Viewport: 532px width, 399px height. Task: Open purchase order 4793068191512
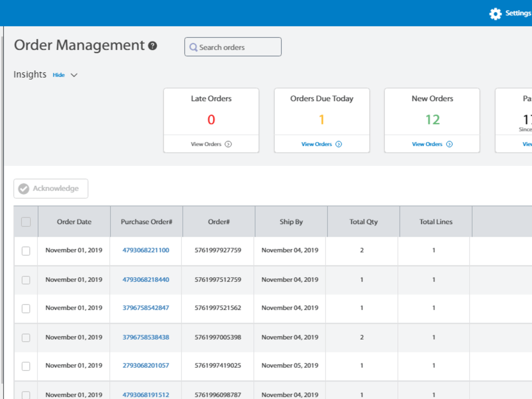click(x=146, y=395)
